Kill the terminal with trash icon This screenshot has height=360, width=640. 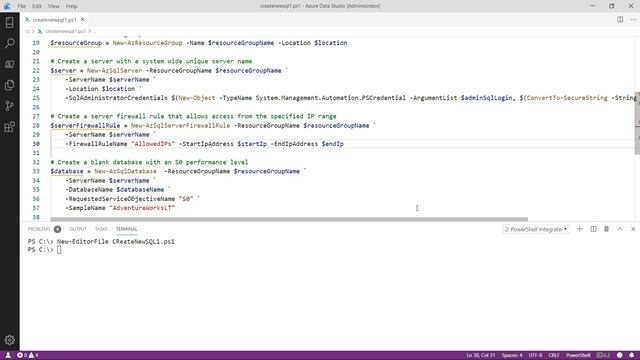pos(606,229)
